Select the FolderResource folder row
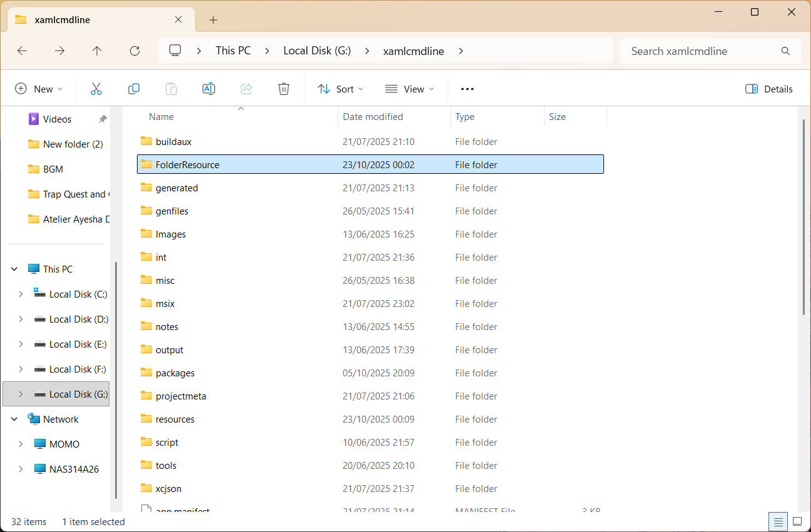The width and height of the screenshot is (811, 532). pyautogui.click(x=370, y=164)
